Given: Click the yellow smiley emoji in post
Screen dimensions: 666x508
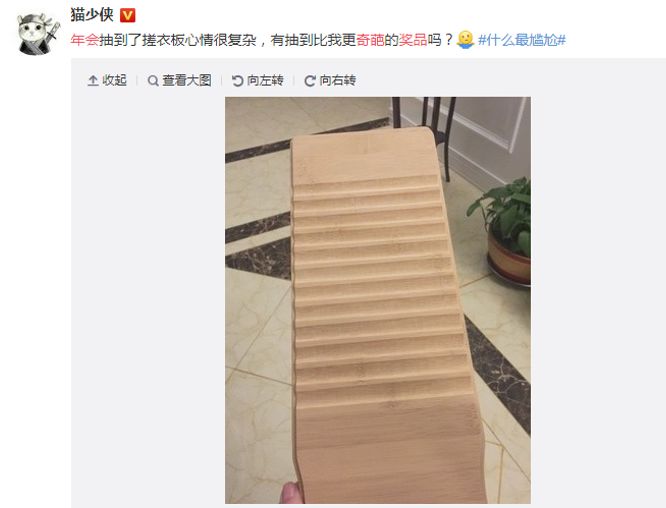Looking at the screenshot, I should click(465, 40).
